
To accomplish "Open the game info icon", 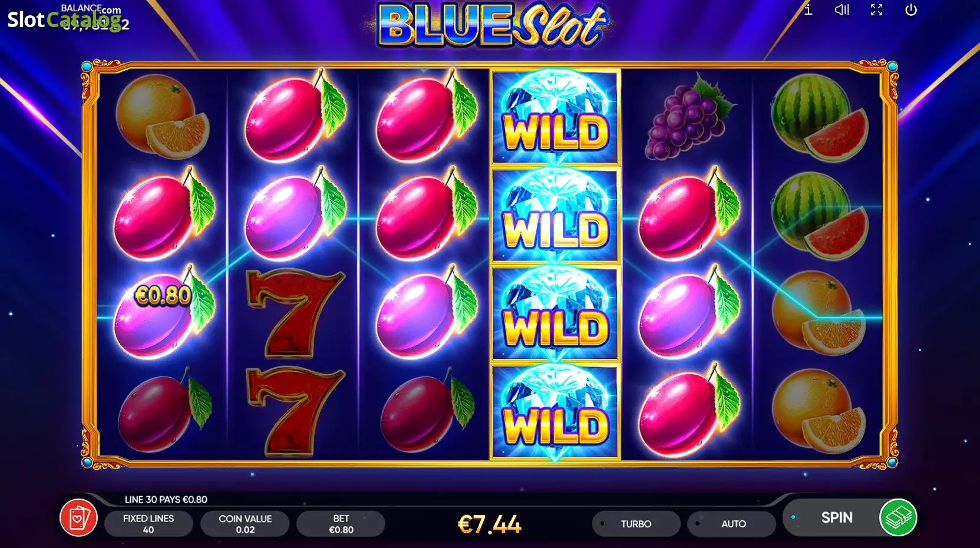I will [808, 9].
